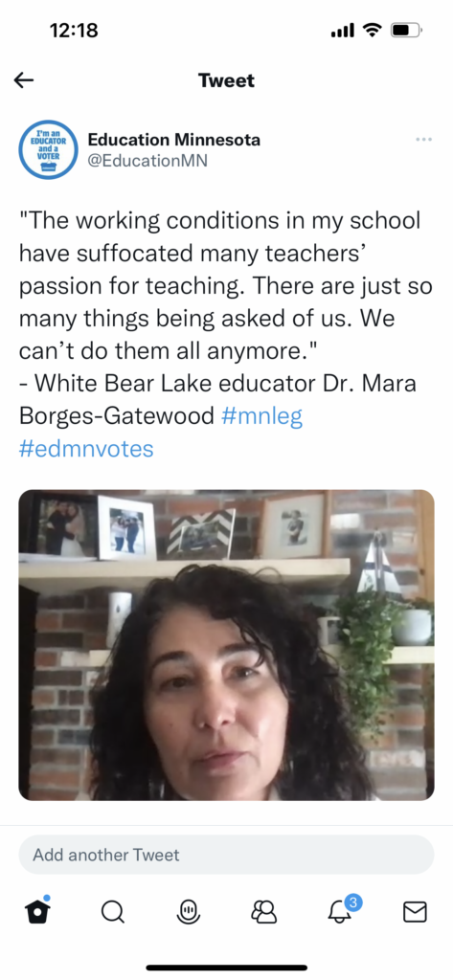Open the Communities people icon
The width and height of the screenshot is (453, 980).
[264, 912]
